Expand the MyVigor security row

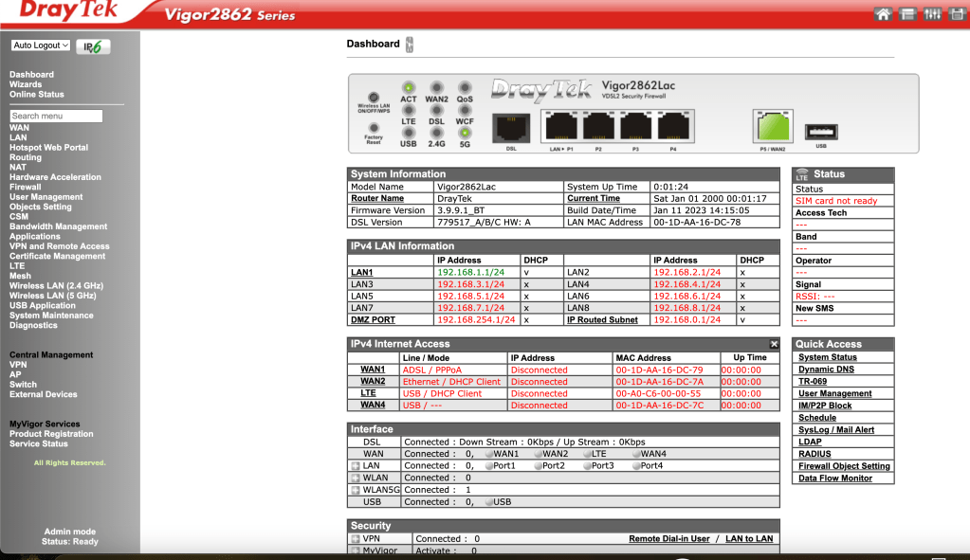(356, 551)
